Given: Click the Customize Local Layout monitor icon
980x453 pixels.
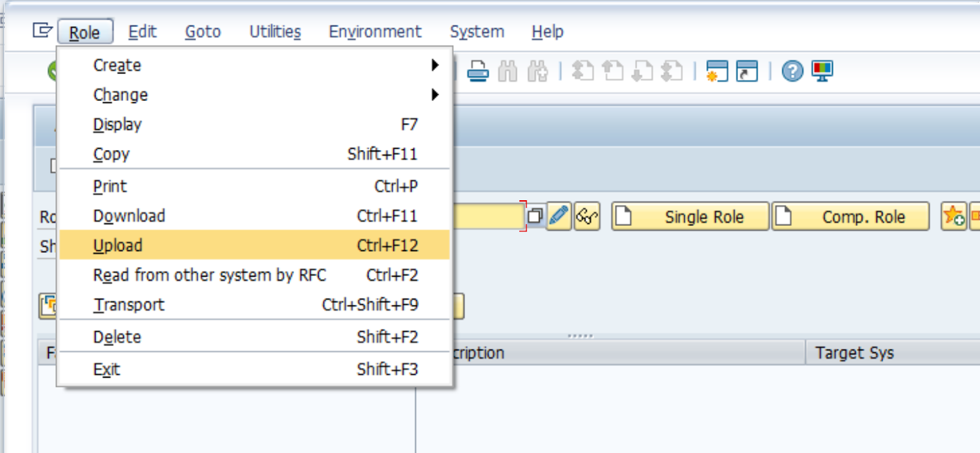Looking at the screenshot, I should coord(822,72).
